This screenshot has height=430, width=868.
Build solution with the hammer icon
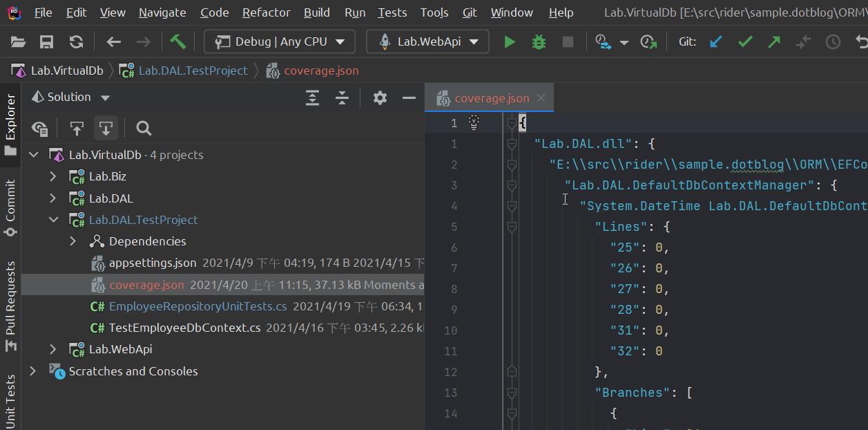click(x=177, y=41)
